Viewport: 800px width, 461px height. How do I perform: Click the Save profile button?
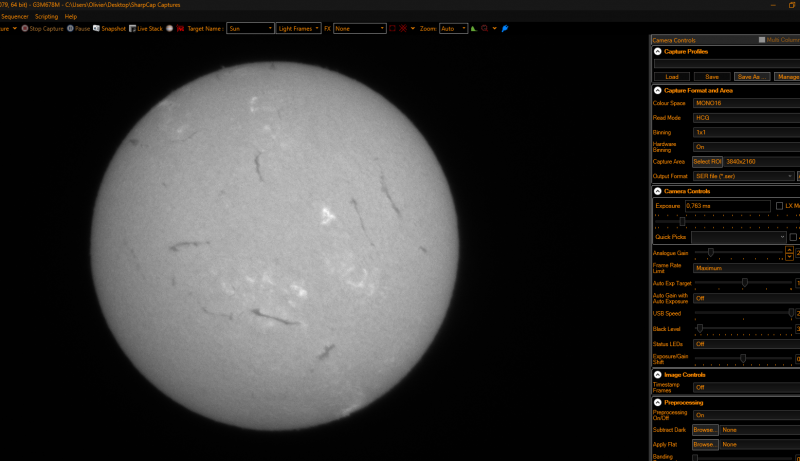[x=712, y=76]
